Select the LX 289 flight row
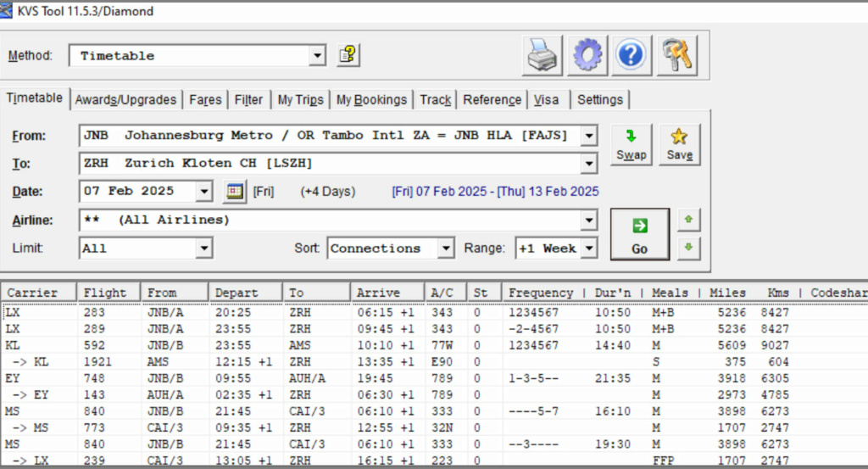Screen dimensions: 868x469 pyautogui.click(x=434, y=329)
